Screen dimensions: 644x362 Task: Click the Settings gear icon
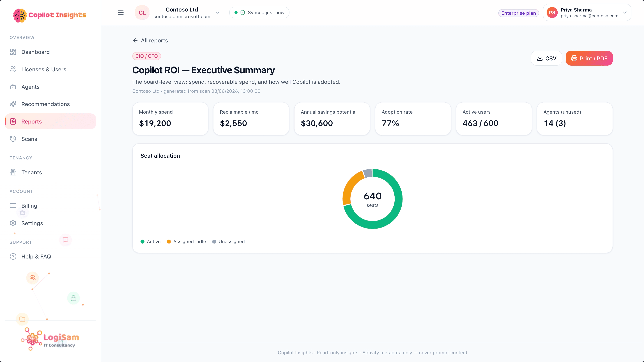tap(13, 223)
